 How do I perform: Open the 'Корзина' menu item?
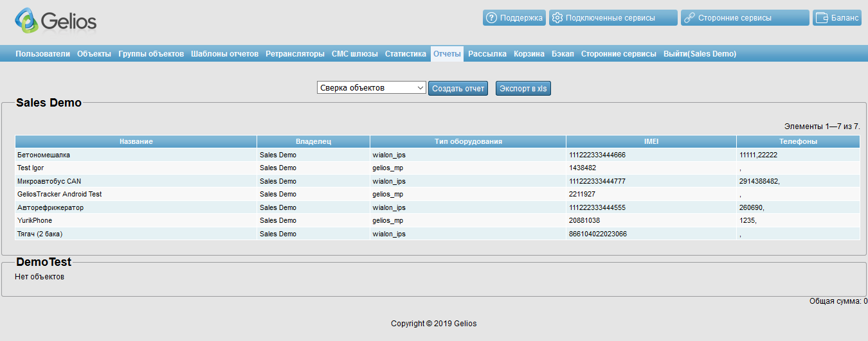pos(529,54)
